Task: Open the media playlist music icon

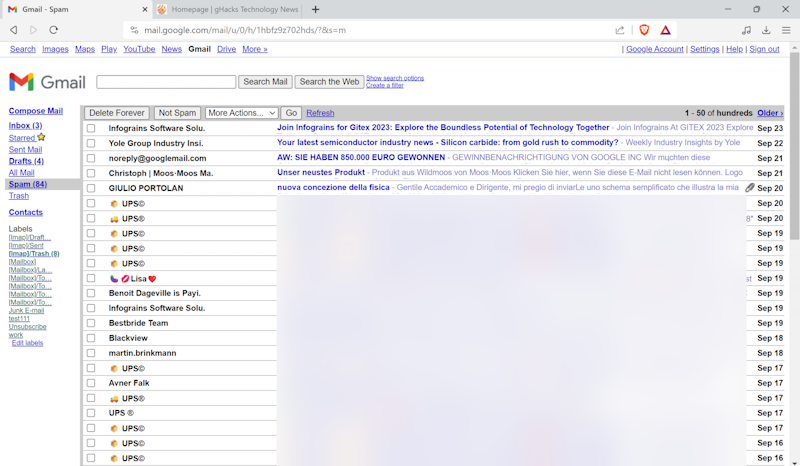Action: pos(746,30)
